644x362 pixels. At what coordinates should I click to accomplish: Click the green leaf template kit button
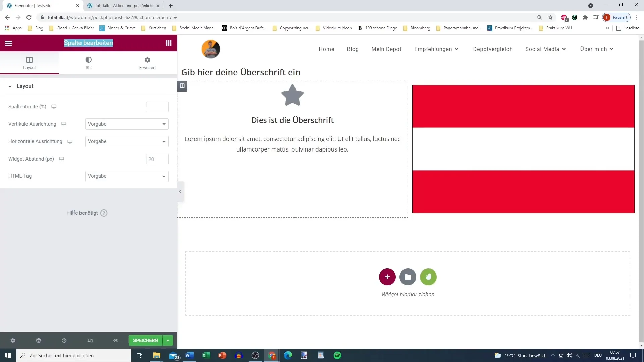[428, 277]
